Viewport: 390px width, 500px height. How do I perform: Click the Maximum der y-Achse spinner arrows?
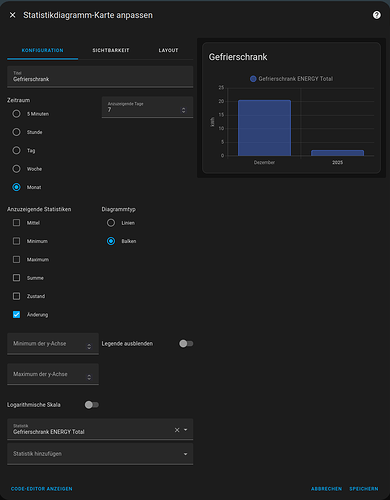click(x=89, y=377)
